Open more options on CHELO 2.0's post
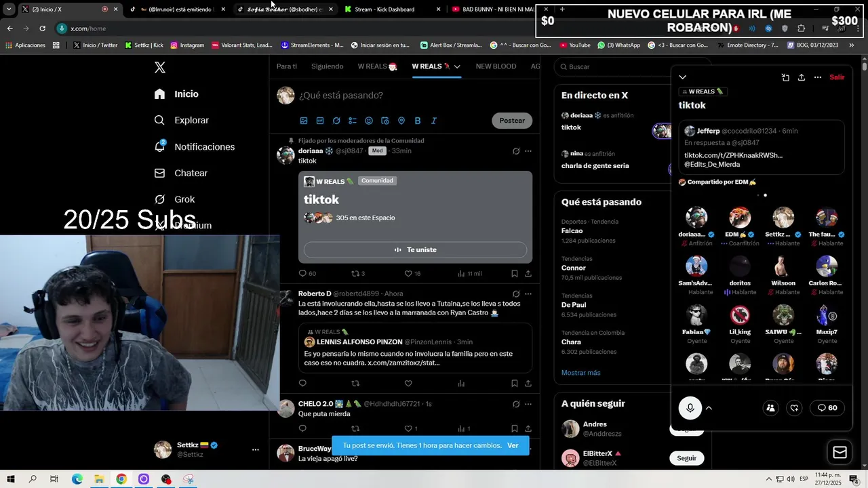Image resolution: width=868 pixels, height=488 pixels. coord(528,404)
